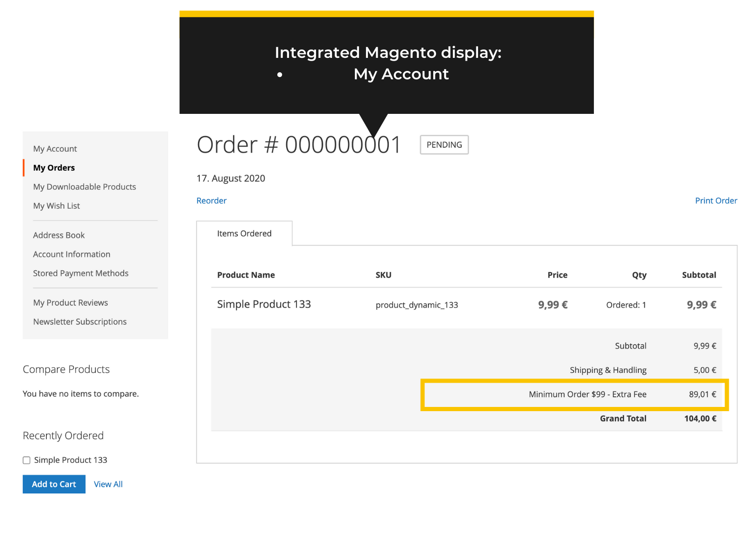Select the Simple Product 133 row link
This screenshot has width=747, height=560.
pyautogui.click(x=264, y=304)
